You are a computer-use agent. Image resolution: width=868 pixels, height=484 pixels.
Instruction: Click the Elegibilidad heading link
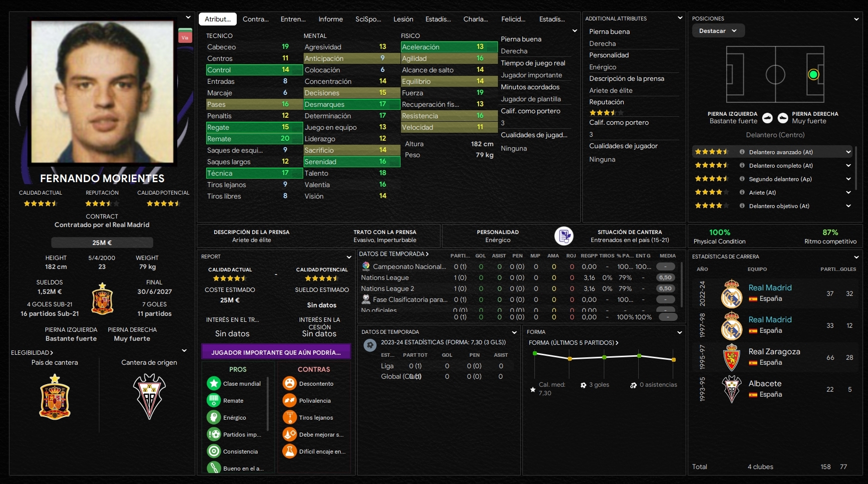(32, 353)
